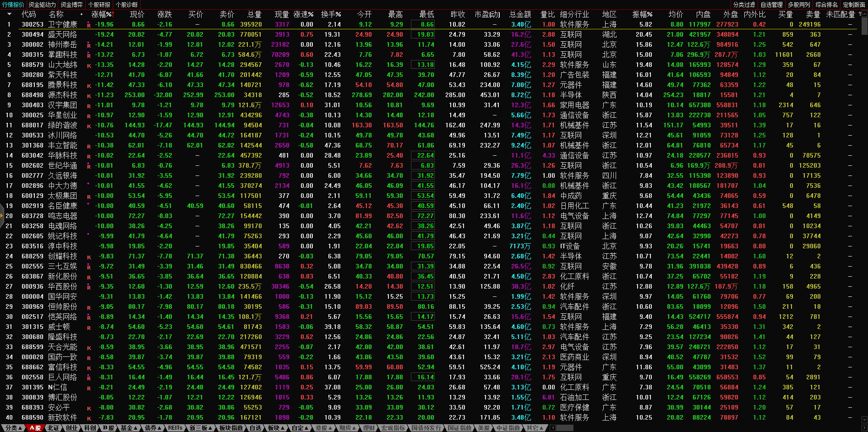The image size is (868, 432).
Task: Expand the 基金▲ bottom tab menu
Action: click(129, 428)
